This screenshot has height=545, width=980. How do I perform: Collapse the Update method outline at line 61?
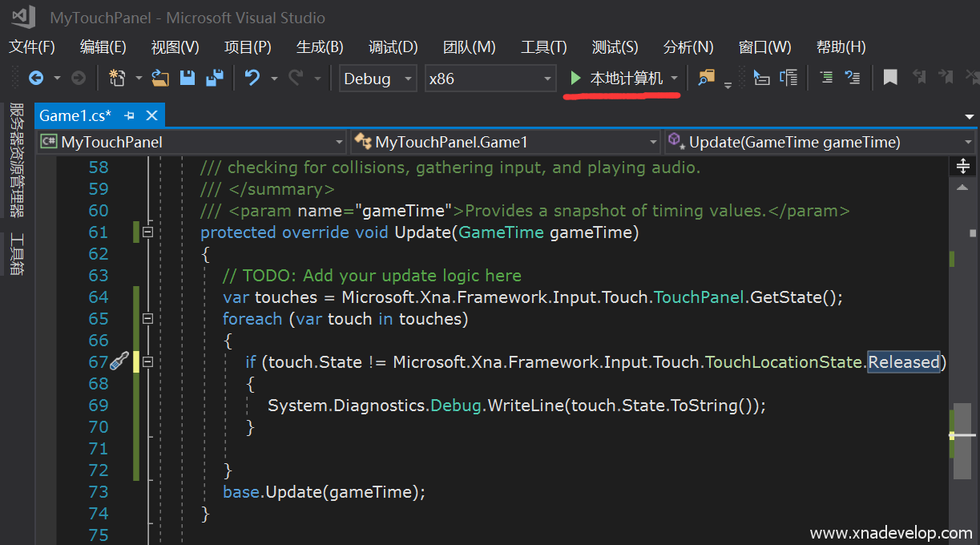147,232
